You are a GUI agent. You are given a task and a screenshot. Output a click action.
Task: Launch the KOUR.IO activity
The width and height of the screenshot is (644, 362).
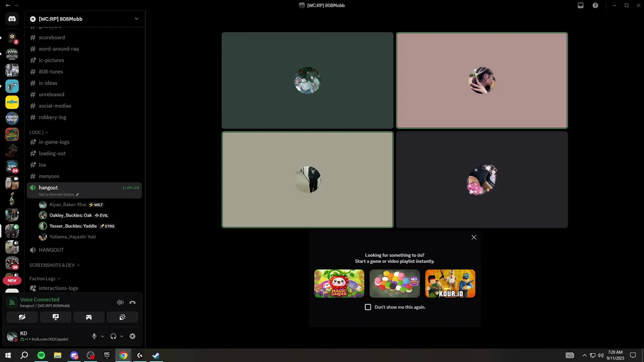tap(450, 284)
